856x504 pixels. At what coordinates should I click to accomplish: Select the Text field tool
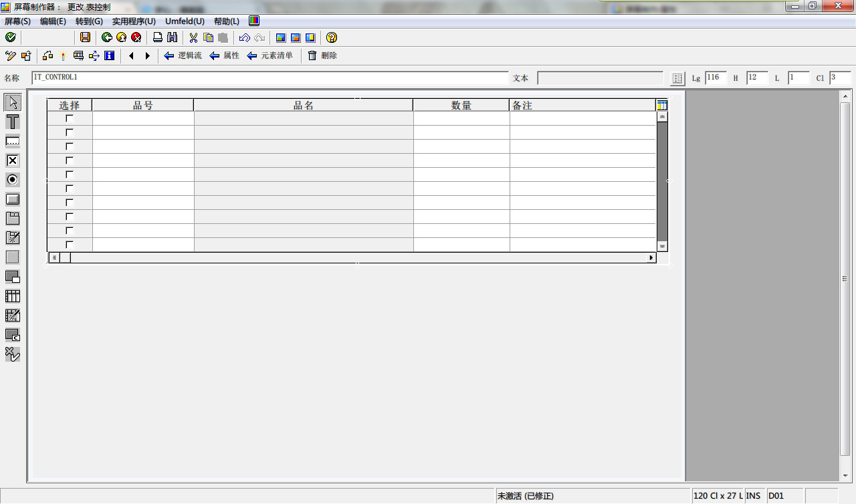pyautogui.click(x=13, y=122)
